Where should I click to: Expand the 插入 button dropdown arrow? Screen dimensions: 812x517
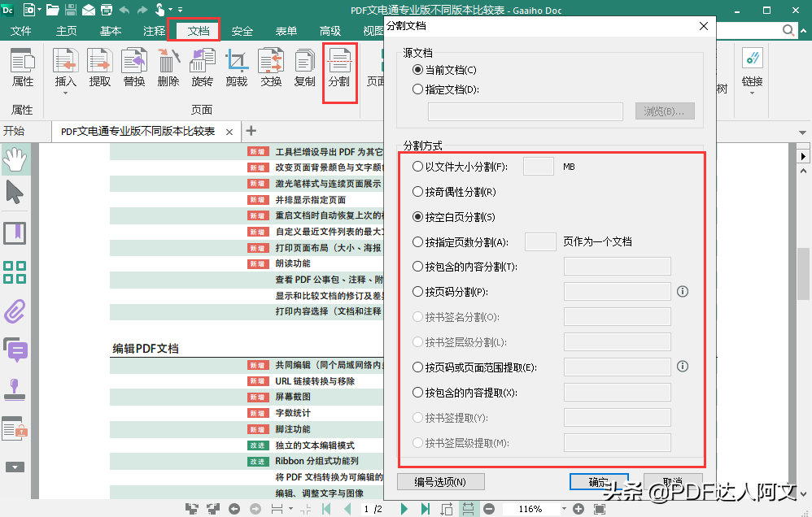pos(65,93)
